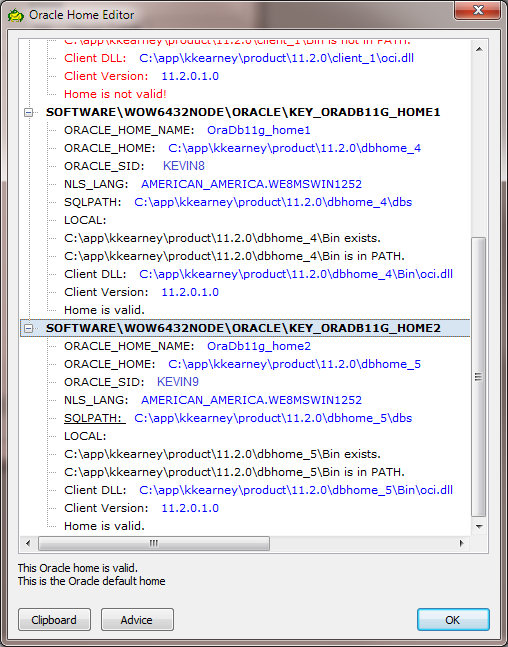Click 'This Oracle home is valid.' status text
Viewport: 508px width, 647px height.
78,568
